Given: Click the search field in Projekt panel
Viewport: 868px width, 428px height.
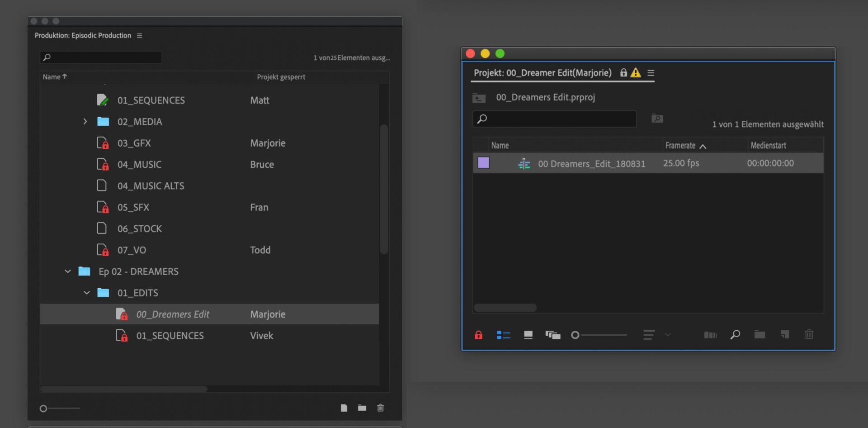Looking at the screenshot, I should click(x=561, y=119).
